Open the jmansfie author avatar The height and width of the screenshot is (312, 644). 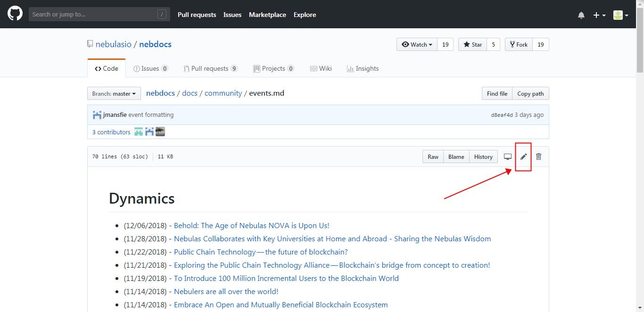(x=97, y=115)
